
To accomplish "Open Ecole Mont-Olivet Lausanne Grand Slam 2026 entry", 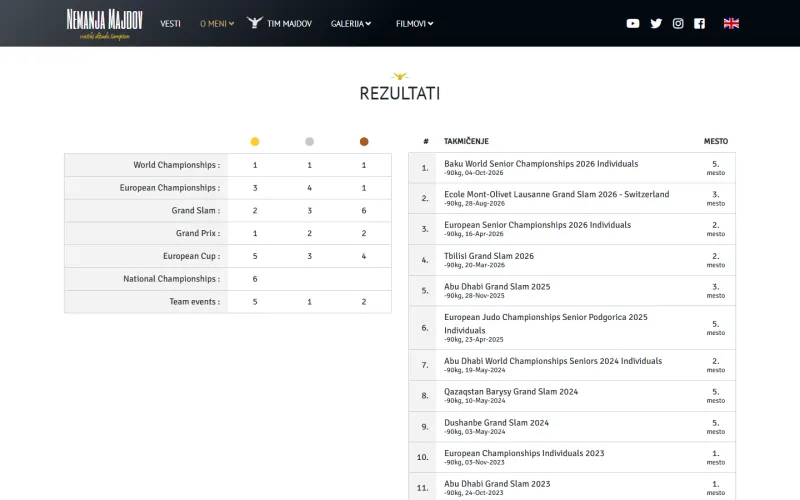I will [x=557, y=194].
